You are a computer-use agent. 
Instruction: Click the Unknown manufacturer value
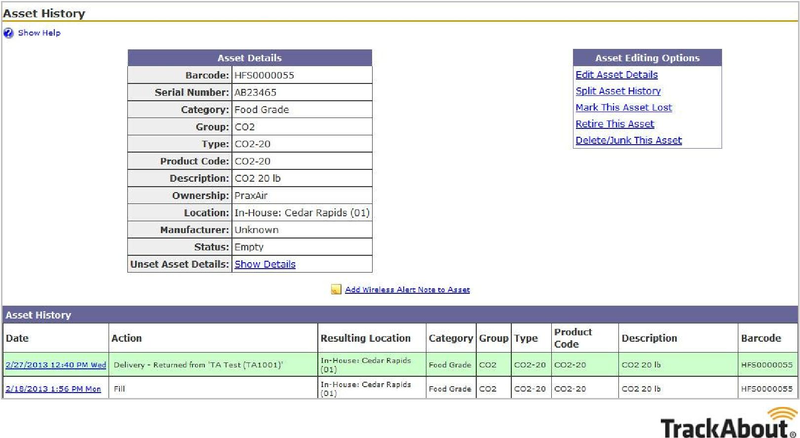click(256, 230)
